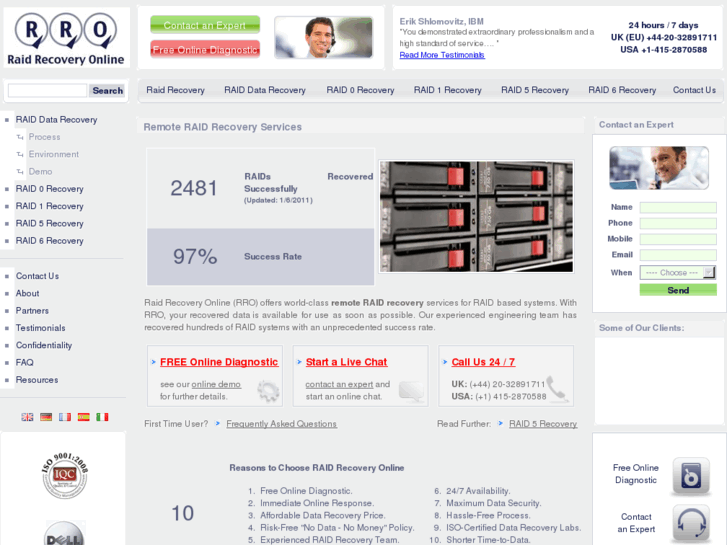Open RAID 5 Recovery in sidebar
Screen dimensions: 727x545
(x=50, y=224)
